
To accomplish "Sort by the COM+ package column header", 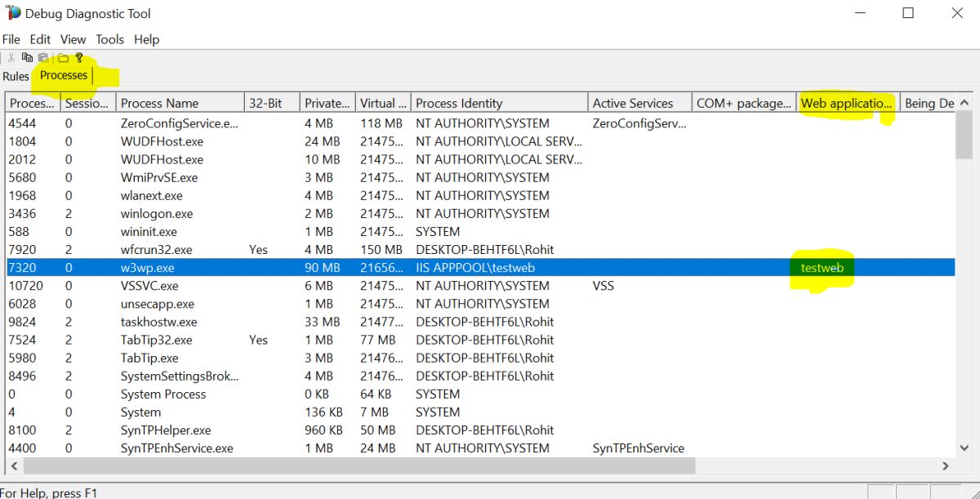I will click(743, 103).
